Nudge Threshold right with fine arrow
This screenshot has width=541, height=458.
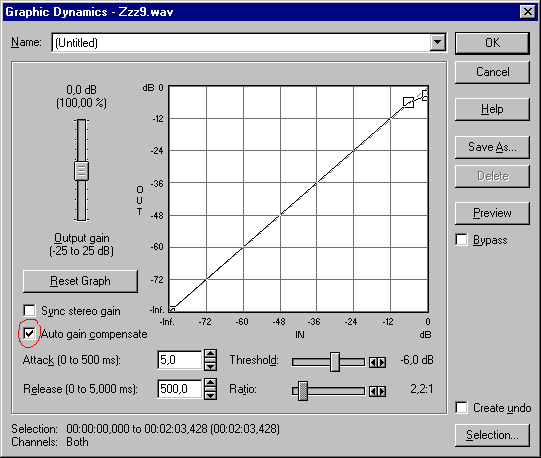[382, 362]
